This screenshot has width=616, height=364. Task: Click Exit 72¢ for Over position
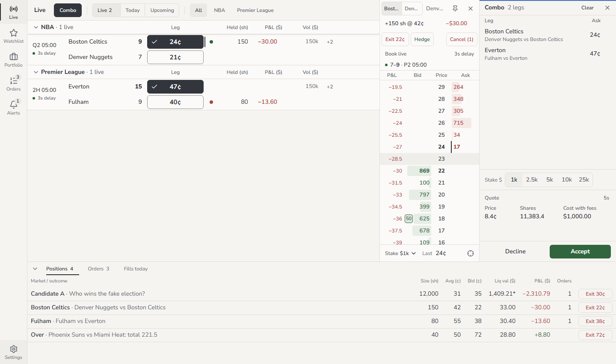pos(595,335)
